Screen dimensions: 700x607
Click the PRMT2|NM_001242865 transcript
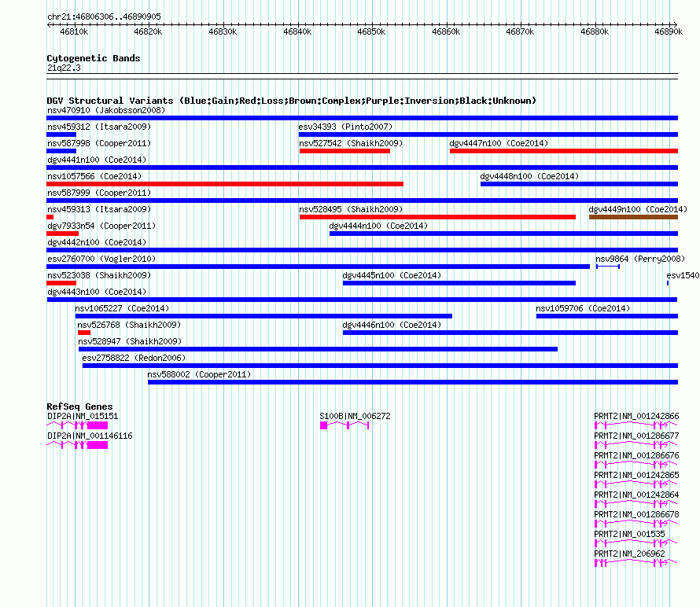pyautogui.click(x=636, y=484)
